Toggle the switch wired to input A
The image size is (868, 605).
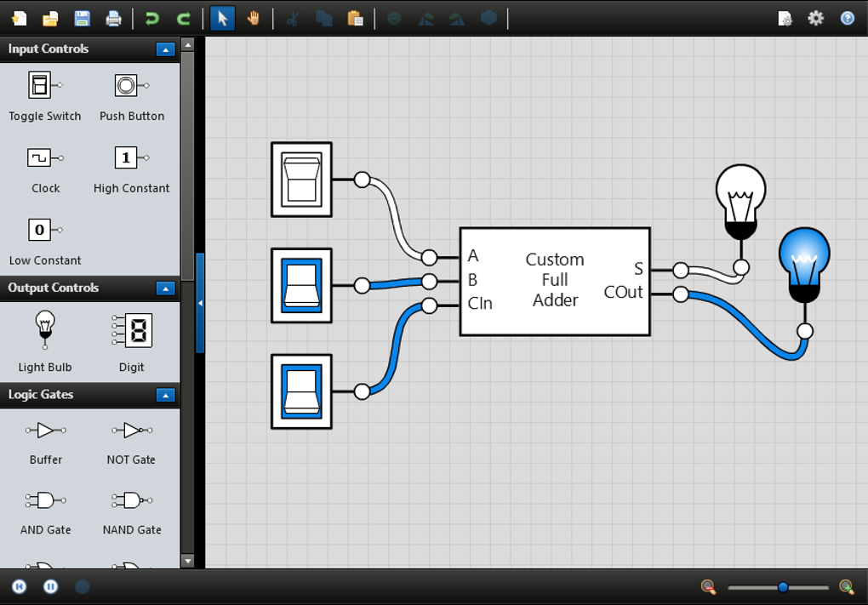(302, 180)
